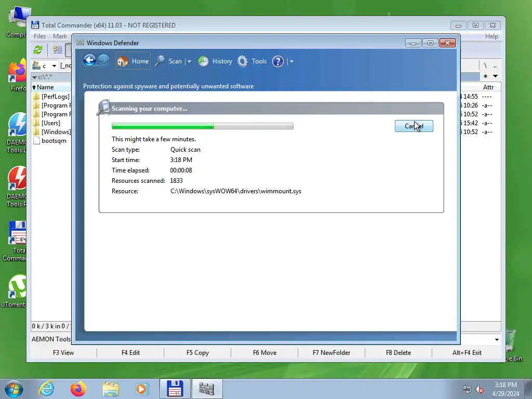This screenshot has height=399, width=532.
Task: Click the History clock icon
Action: click(x=203, y=61)
